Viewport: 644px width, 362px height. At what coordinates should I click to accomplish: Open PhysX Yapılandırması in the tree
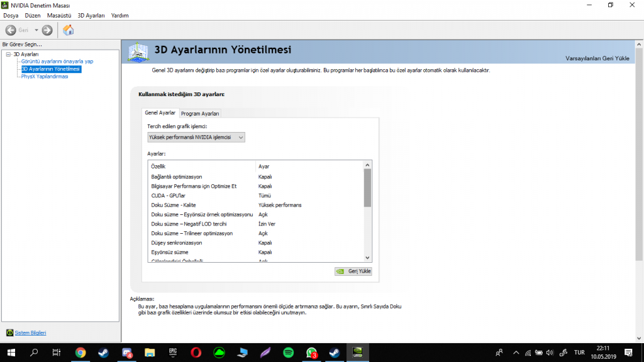tap(45, 77)
